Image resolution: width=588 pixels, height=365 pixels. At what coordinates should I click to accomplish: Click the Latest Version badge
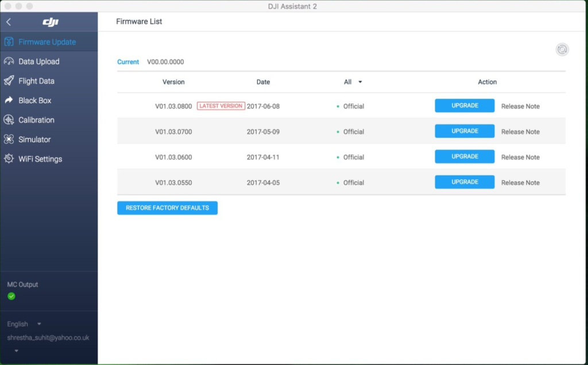point(220,106)
